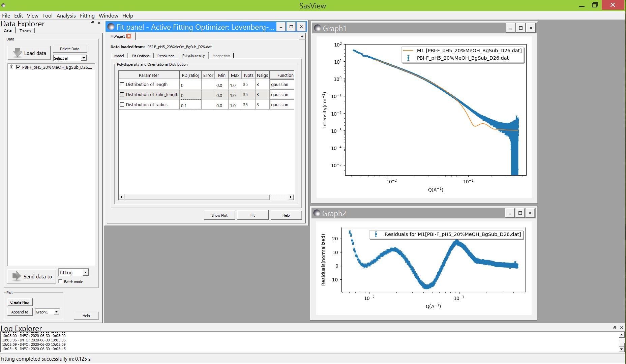Toggle Distribution of radius checkbox
Image resolution: width=626 pixels, height=364 pixels.
pos(122,105)
